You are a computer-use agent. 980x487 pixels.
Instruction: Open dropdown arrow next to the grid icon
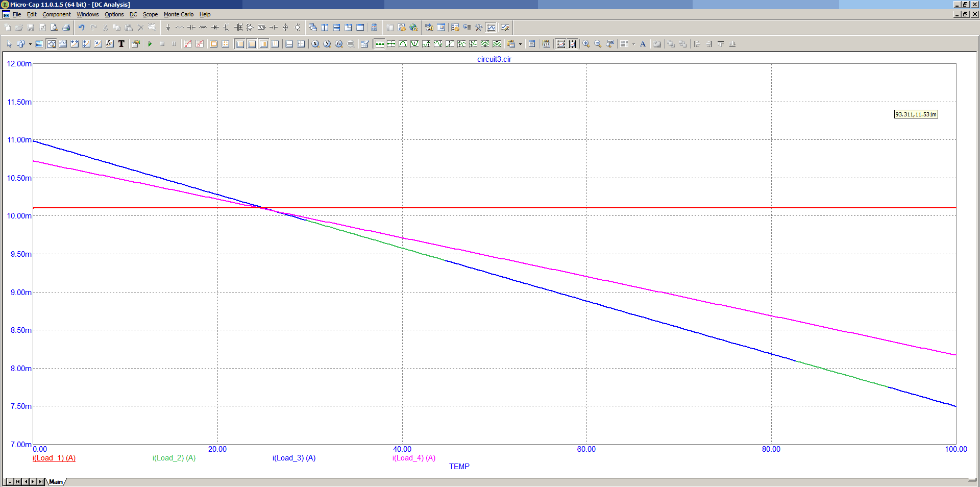coord(633,44)
